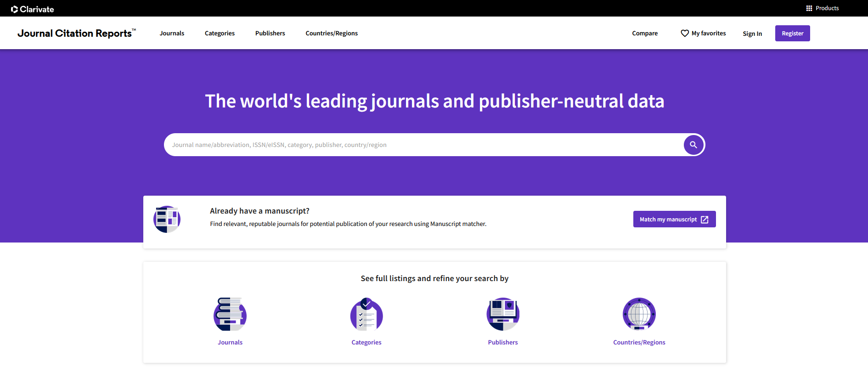
Task: Click the Register button
Action: click(793, 33)
